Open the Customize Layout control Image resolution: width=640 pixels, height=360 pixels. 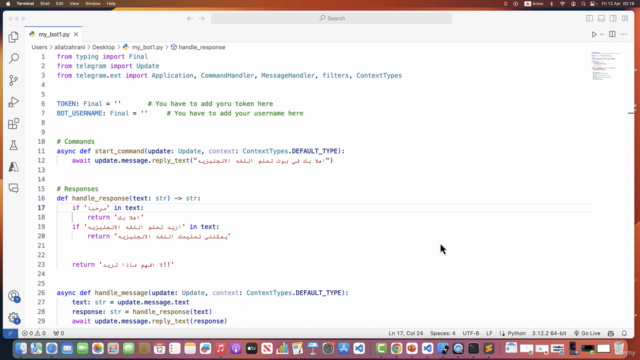[625, 18]
